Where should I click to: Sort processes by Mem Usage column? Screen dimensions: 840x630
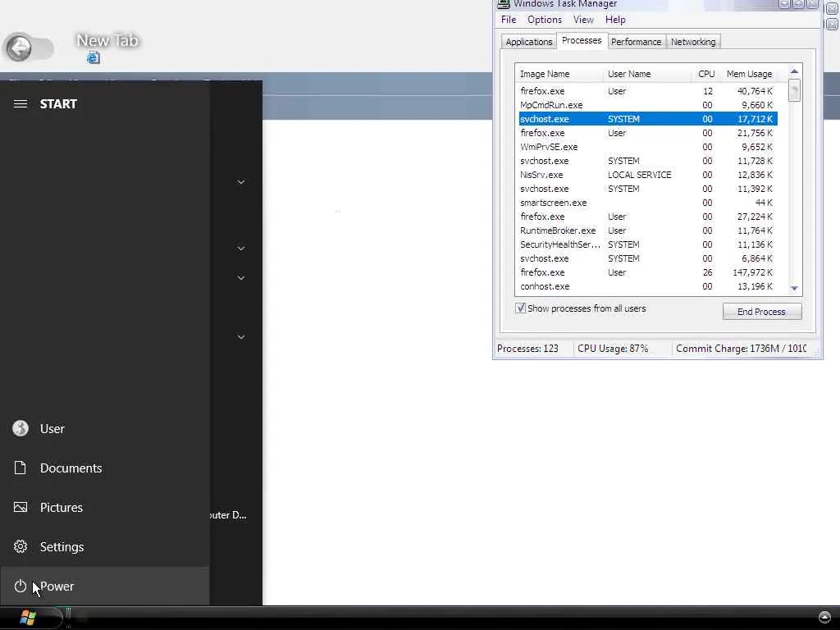pos(749,74)
